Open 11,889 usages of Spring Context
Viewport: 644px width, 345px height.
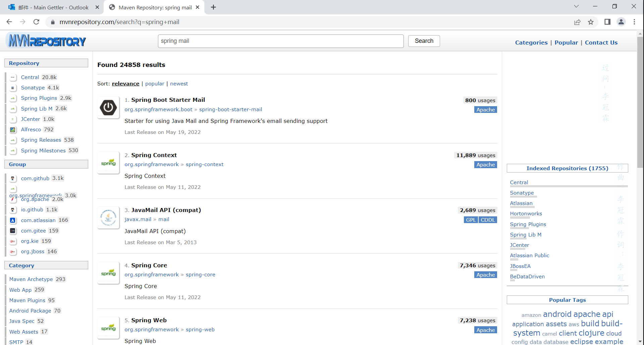tap(476, 155)
